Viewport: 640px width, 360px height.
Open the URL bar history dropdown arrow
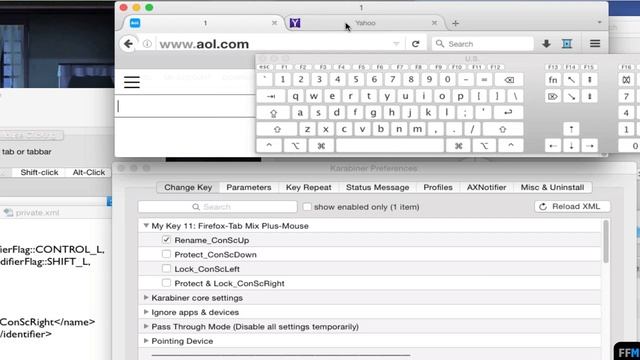point(396,44)
